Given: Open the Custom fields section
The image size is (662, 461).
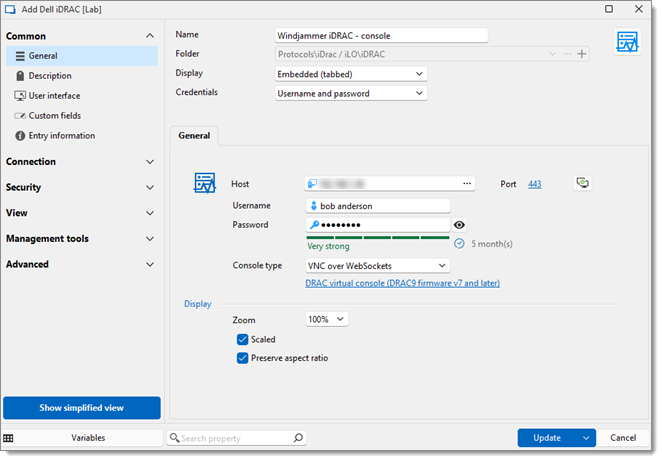Looking at the screenshot, I should 54,116.
